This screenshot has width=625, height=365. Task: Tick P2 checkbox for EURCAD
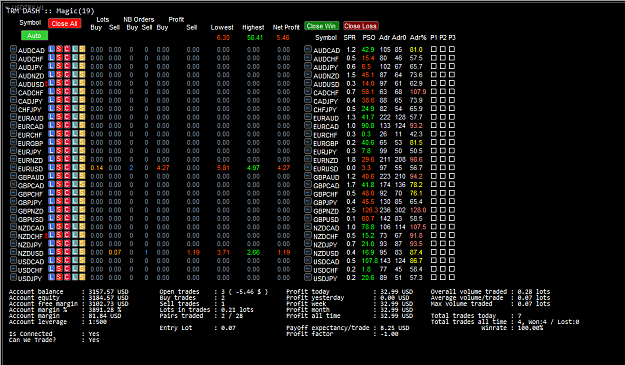[443, 126]
